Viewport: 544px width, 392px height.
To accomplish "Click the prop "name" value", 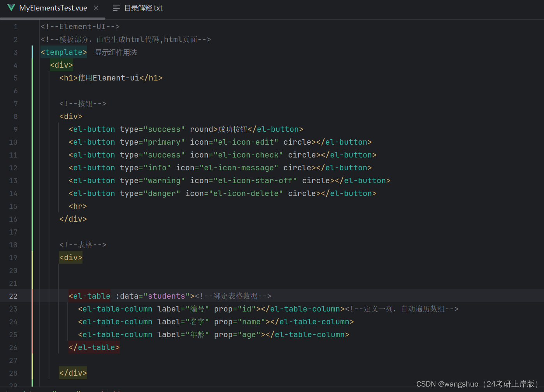I will 252,322.
